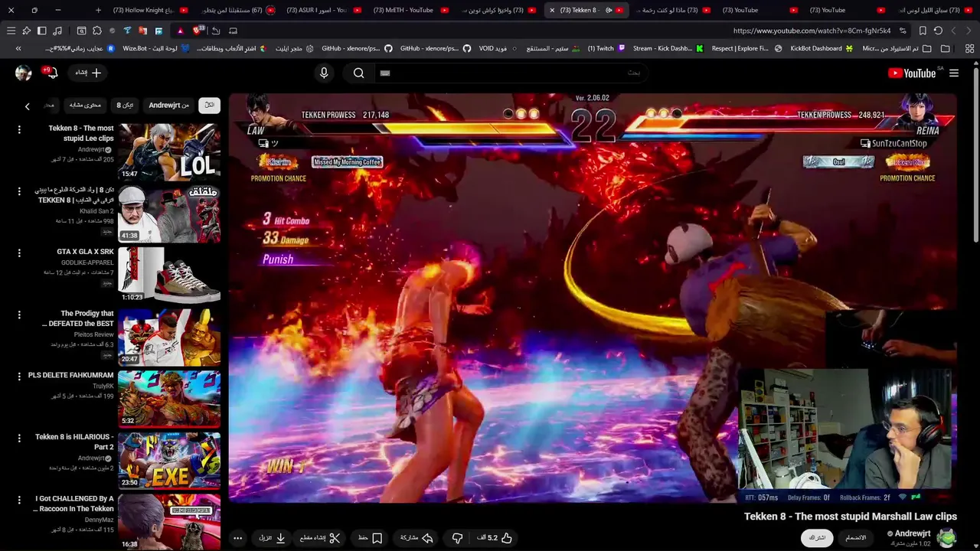Open the Brave shield icon with 33 badge
980x551 pixels.
(x=198, y=31)
